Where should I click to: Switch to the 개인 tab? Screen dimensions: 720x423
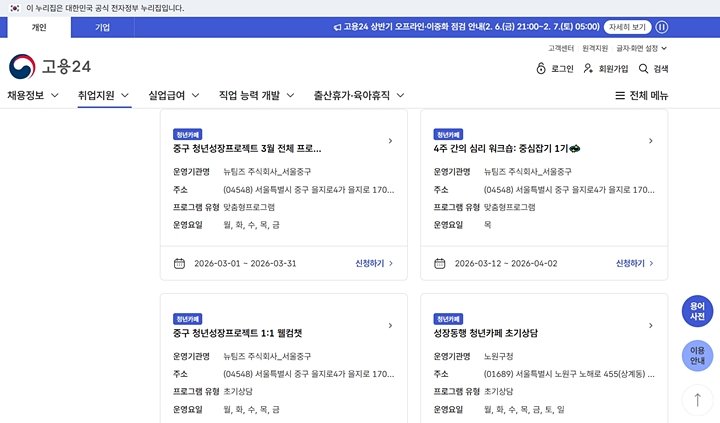(x=39, y=28)
